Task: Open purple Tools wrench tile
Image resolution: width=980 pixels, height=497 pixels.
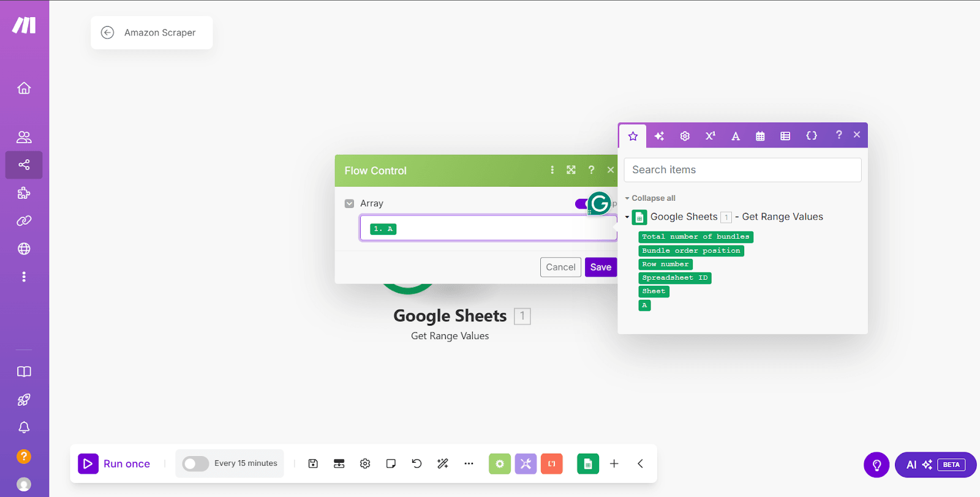Action: (x=526, y=463)
